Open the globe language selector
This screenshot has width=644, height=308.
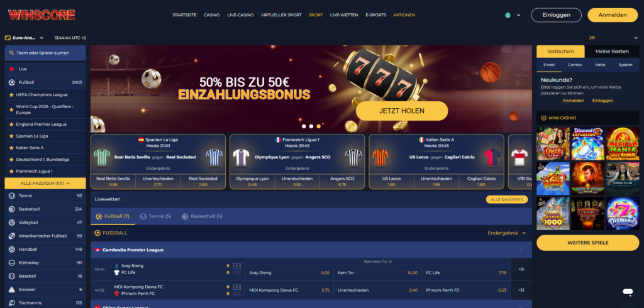[x=513, y=15]
